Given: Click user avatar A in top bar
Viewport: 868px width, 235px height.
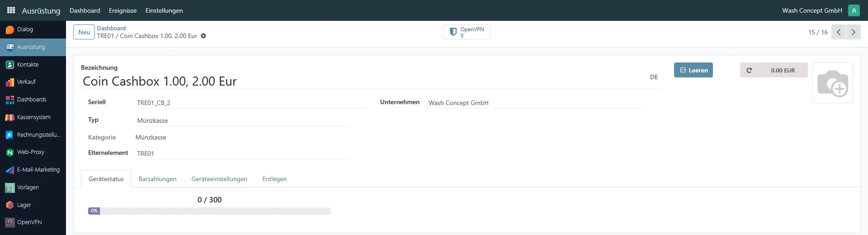Looking at the screenshot, I should pos(854,10).
